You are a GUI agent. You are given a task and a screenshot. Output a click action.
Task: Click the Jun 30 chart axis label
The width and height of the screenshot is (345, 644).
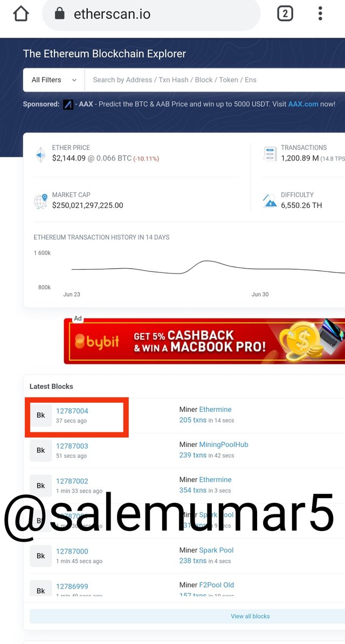coord(260,295)
